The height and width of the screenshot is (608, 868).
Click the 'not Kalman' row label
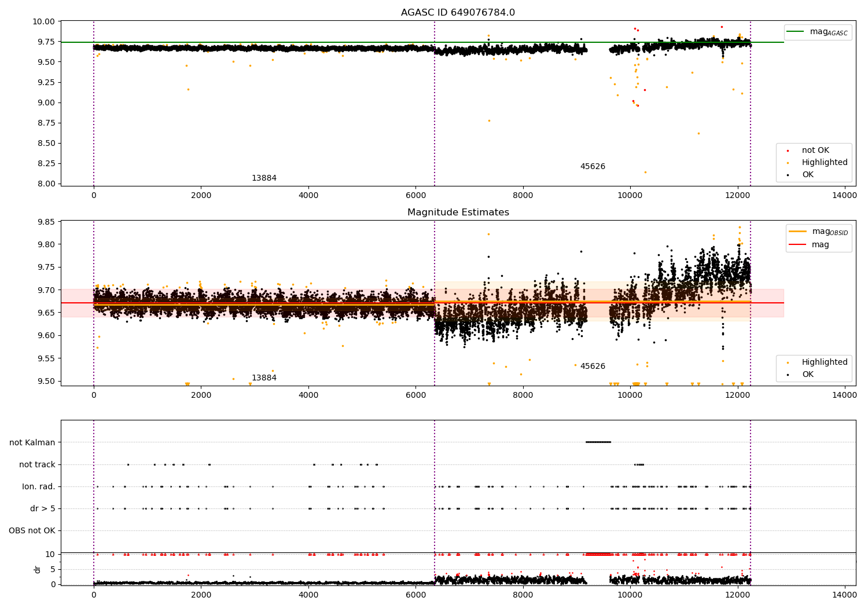(x=32, y=442)
